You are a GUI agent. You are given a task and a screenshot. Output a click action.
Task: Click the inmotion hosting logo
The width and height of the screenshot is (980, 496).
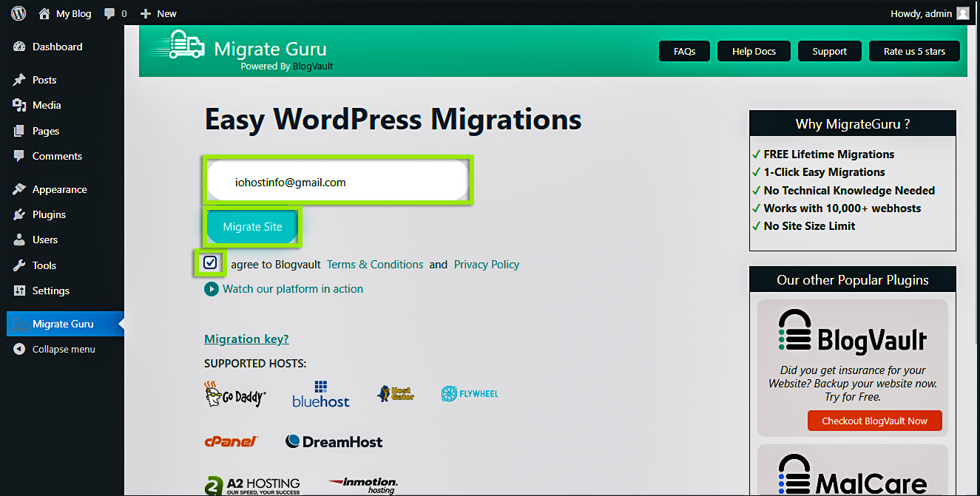click(362, 486)
